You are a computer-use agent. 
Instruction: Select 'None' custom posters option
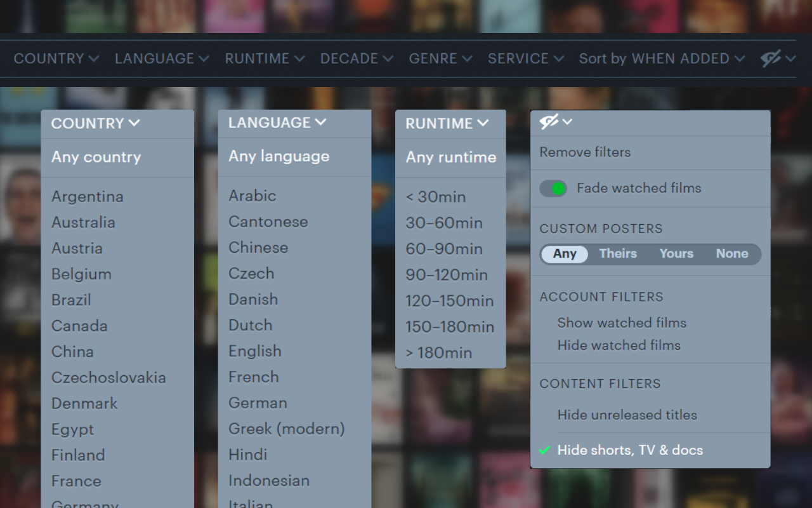point(732,254)
